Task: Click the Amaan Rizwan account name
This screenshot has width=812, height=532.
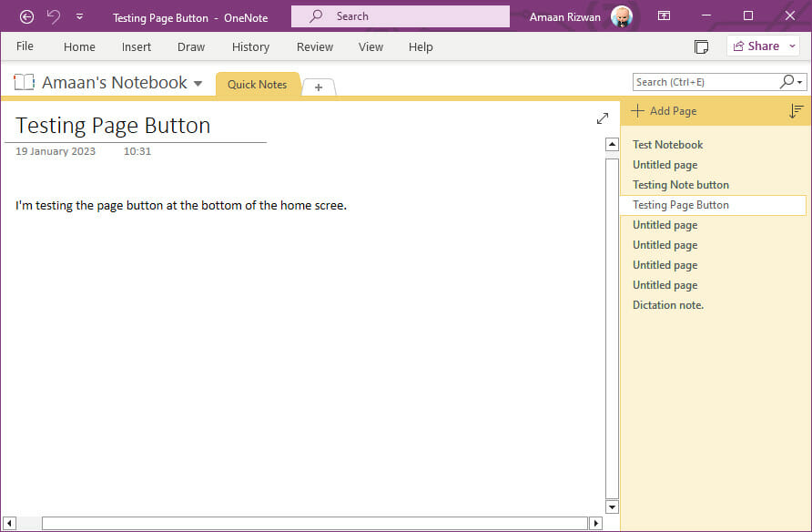Action: [565, 17]
